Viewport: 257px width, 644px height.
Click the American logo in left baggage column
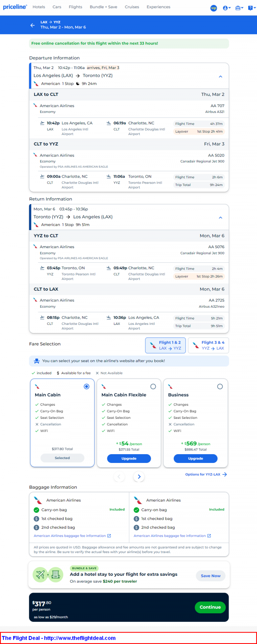(x=38, y=500)
